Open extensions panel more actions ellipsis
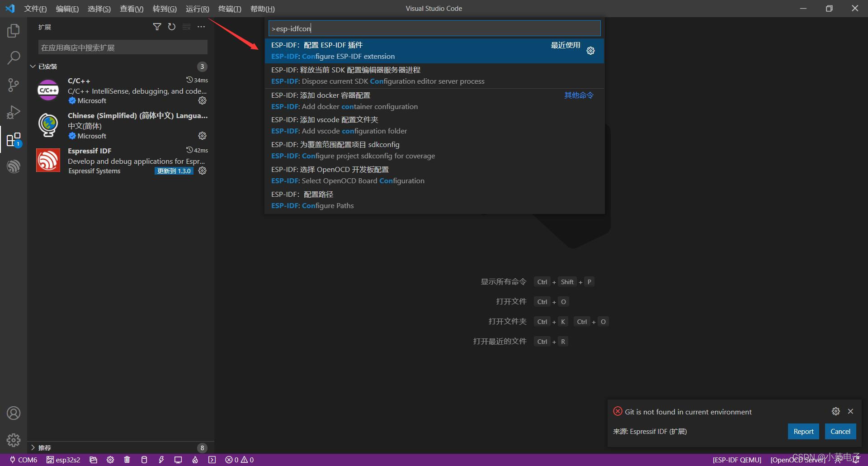 [201, 27]
